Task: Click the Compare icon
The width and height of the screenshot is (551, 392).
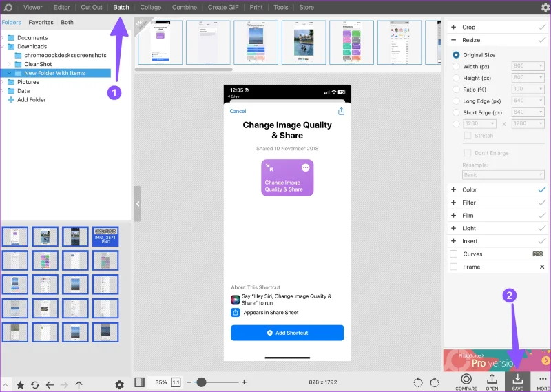Action: (x=466, y=382)
